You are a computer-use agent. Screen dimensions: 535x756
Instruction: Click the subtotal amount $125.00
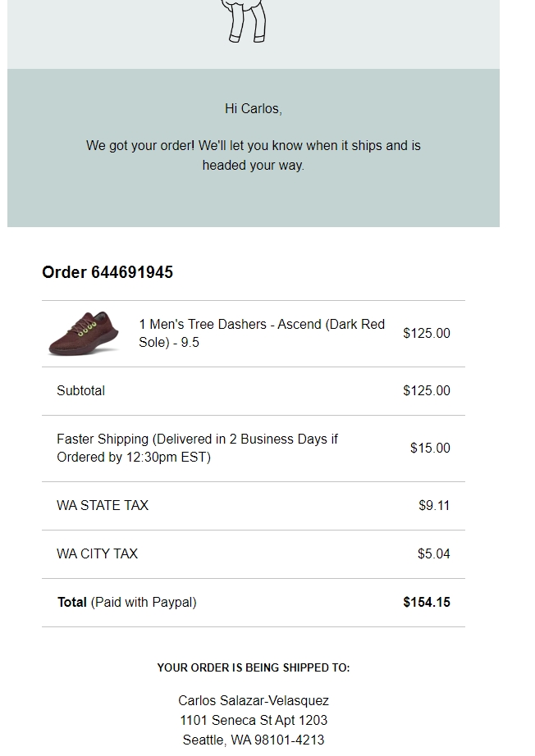(x=427, y=390)
